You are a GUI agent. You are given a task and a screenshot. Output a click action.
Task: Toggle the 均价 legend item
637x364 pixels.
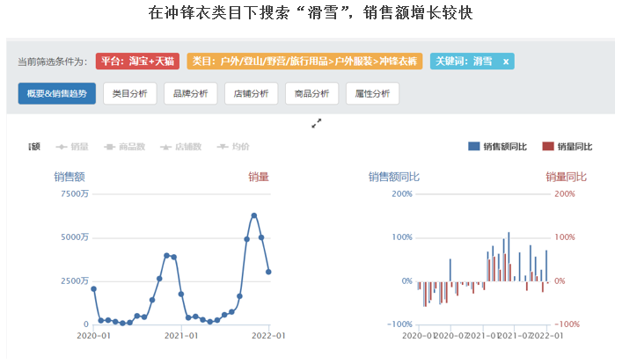pyautogui.click(x=233, y=147)
